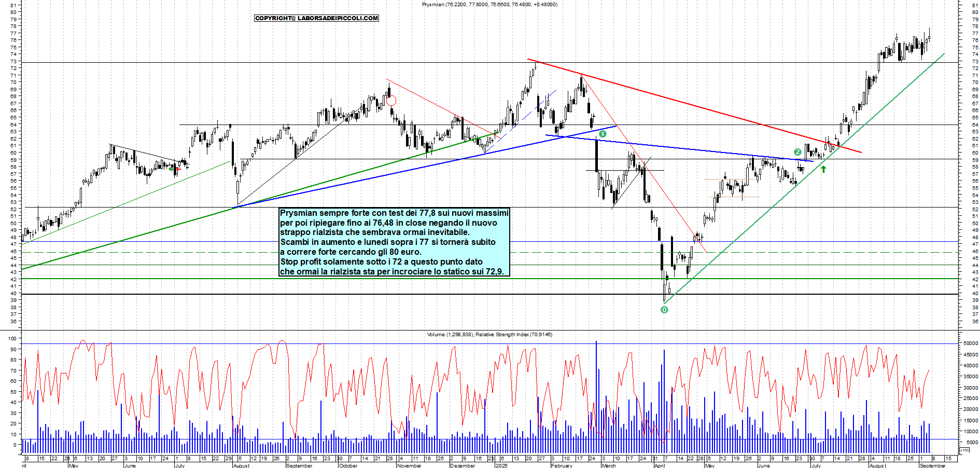The image size is (980, 468).
Task: Click the RSI scale label 100
Action: (11, 338)
